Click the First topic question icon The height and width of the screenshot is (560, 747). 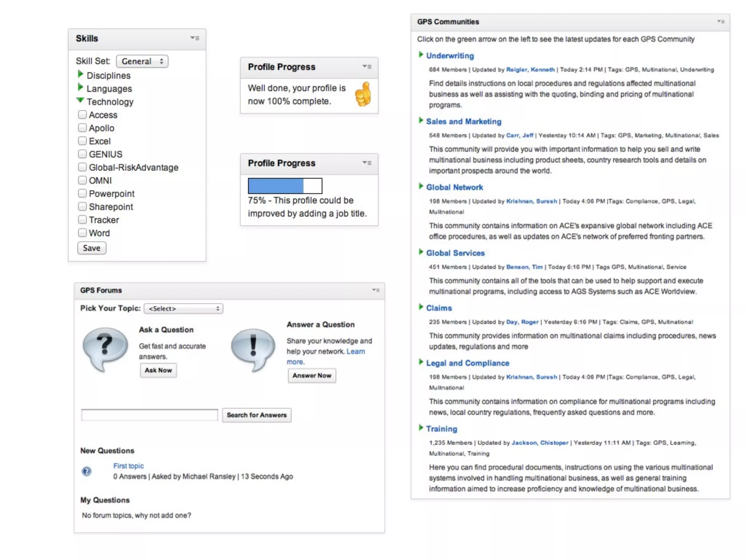pos(86,471)
